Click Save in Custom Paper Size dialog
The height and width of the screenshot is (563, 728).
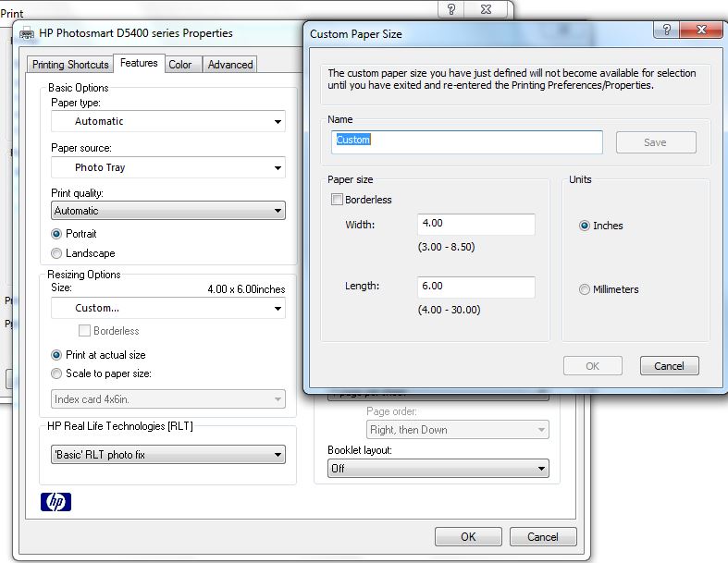656,142
